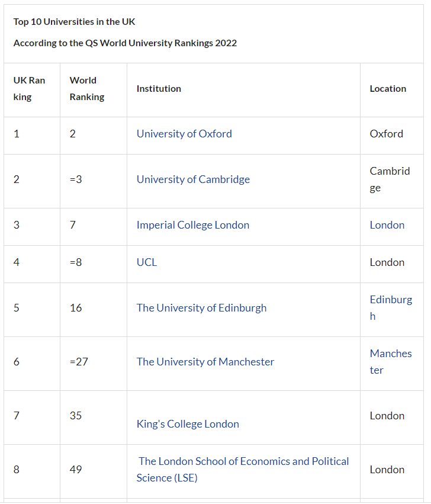Click Imperial College London institution link
The height and width of the screenshot is (504, 431).
(193, 225)
